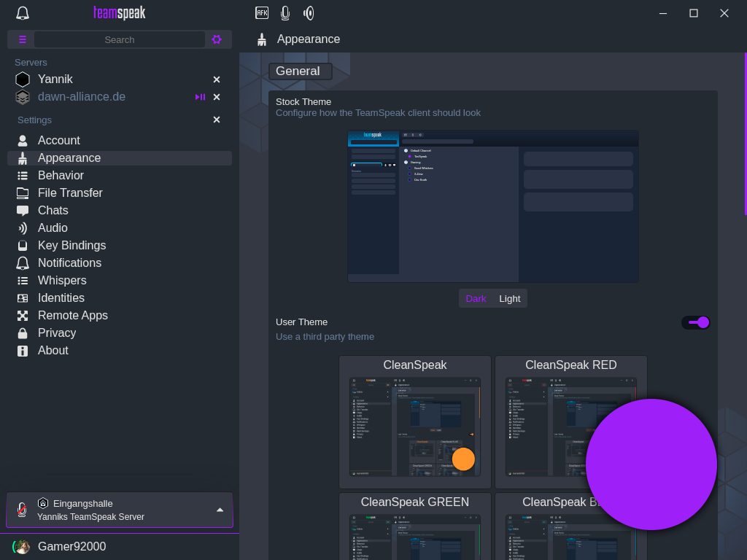Viewport: 747px width, 560px height.
Task: Open Identities settings
Action: coord(120,298)
